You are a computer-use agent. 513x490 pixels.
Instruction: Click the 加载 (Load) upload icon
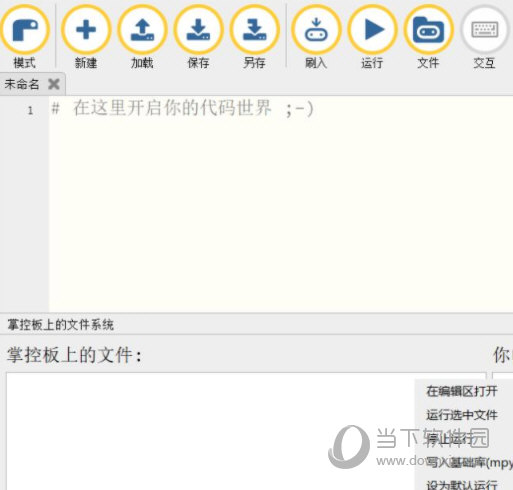pos(142,30)
